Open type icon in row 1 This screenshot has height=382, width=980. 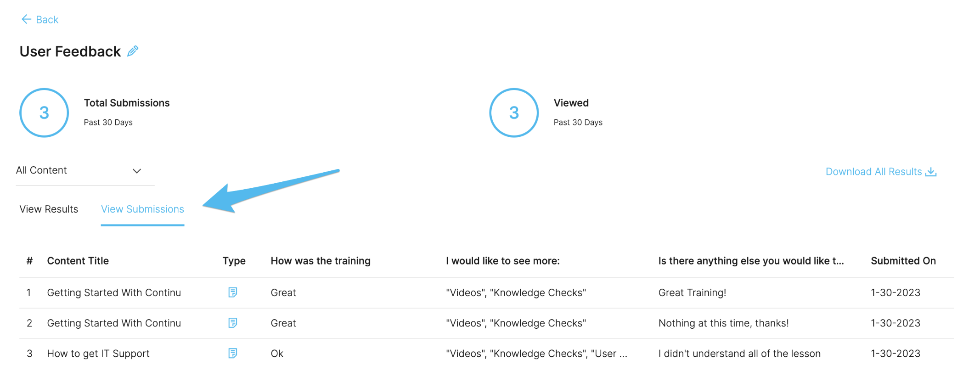click(233, 292)
